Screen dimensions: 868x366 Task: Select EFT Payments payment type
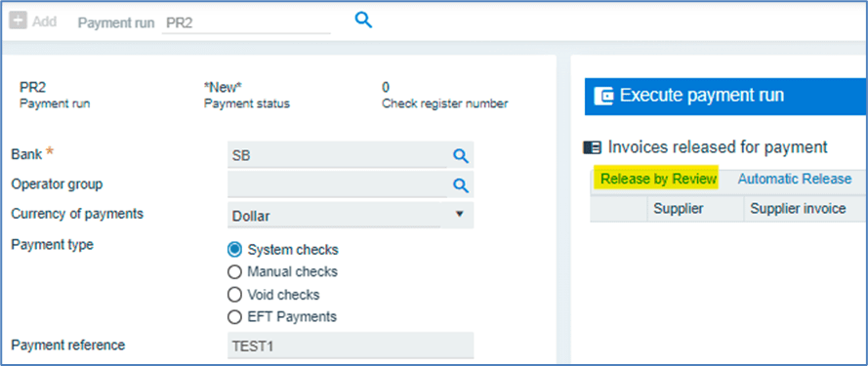click(x=234, y=317)
